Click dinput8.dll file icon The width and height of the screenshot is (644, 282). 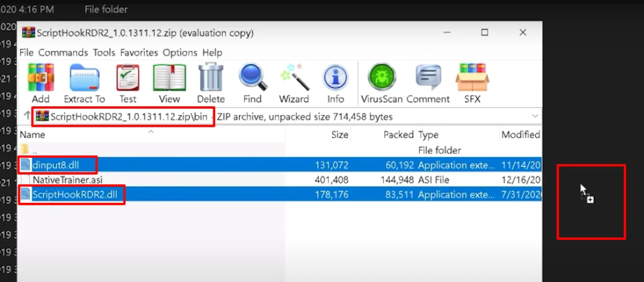pyautogui.click(x=25, y=165)
